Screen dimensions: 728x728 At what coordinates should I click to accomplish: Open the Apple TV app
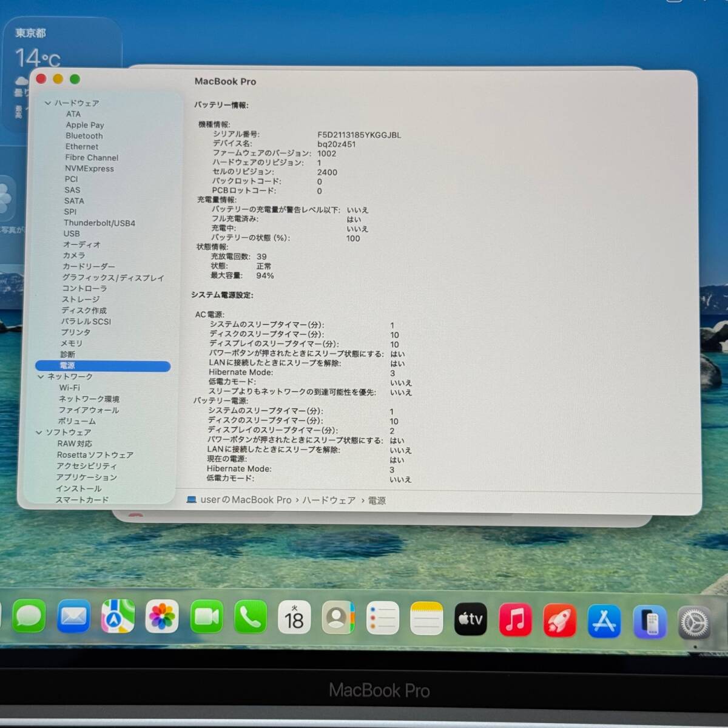[x=471, y=618]
